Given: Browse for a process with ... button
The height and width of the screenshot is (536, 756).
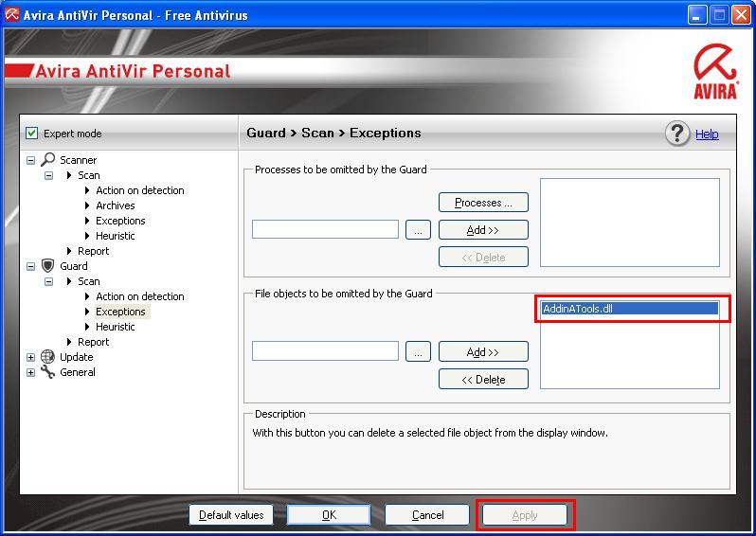Looking at the screenshot, I should click(418, 230).
